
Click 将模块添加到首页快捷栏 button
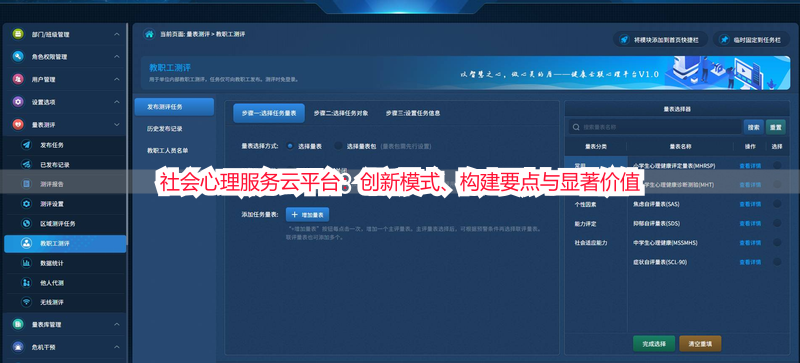click(661, 39)
